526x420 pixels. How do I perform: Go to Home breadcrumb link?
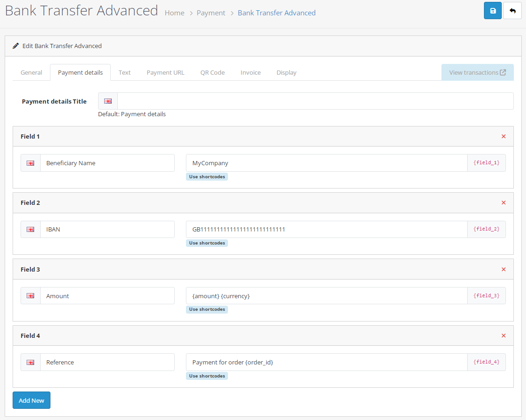click(x=174, y=13)
